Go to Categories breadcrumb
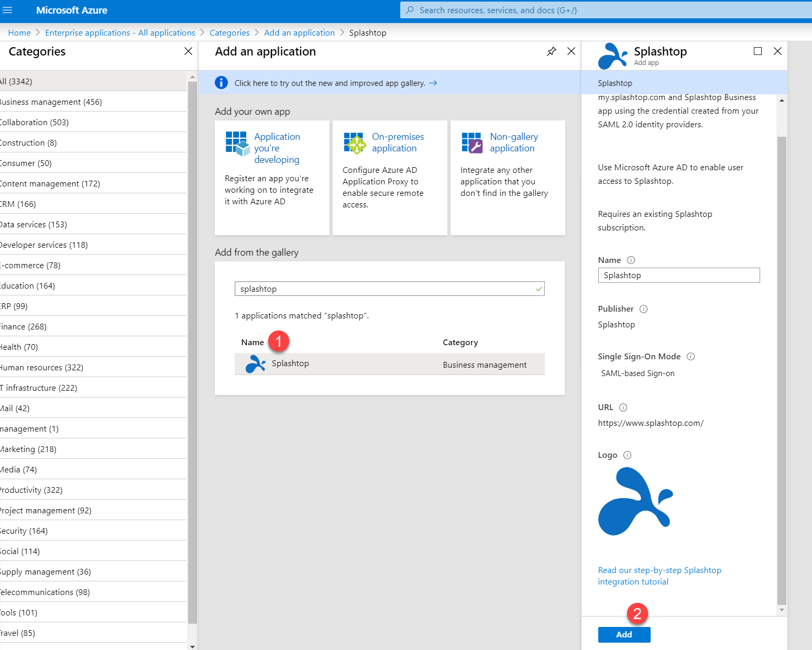The width and height of the screenshot is (812, 650). (229, 32)
